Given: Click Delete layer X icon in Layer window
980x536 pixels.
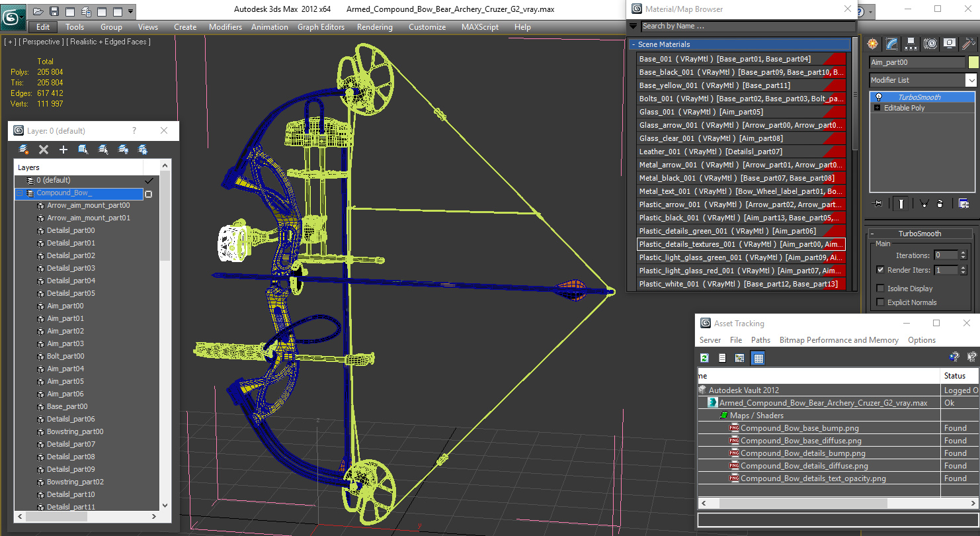Looking at the screenshot, I should 44,150.
